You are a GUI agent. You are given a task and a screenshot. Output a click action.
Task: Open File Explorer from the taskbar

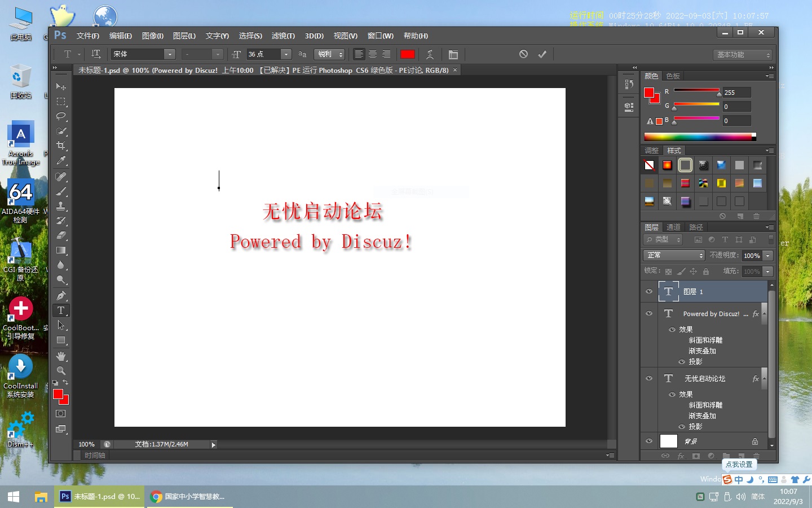(x=41, y=497)
